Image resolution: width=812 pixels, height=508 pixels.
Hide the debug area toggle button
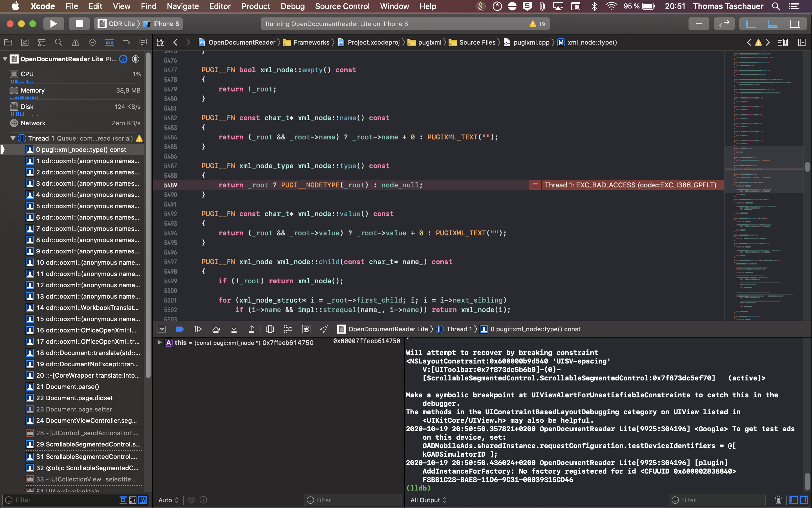162,329
